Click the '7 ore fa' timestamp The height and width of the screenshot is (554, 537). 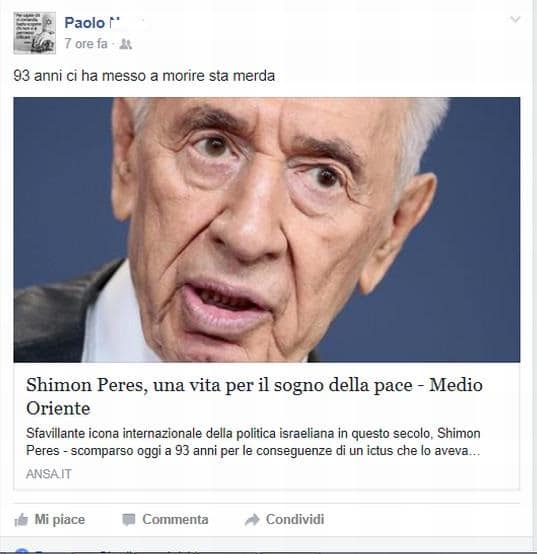[x=86, y=44]
